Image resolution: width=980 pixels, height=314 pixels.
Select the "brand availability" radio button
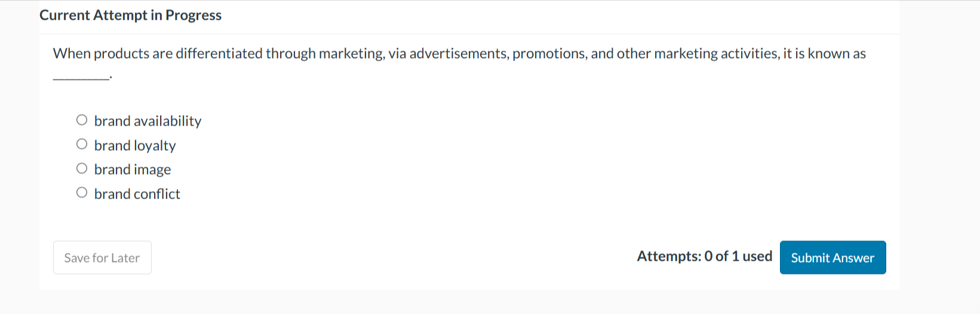point(82,120)
